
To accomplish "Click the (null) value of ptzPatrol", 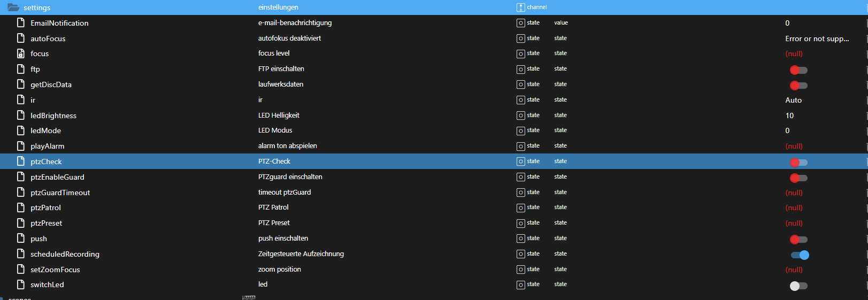I will pos(794,207).
